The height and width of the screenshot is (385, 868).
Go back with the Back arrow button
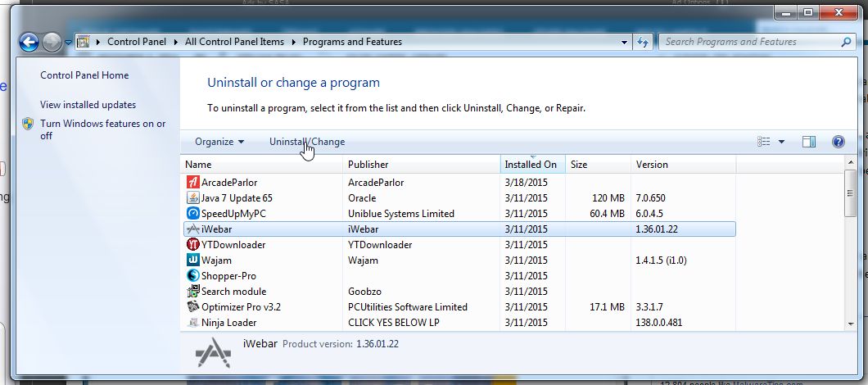[x=29, y=42]
